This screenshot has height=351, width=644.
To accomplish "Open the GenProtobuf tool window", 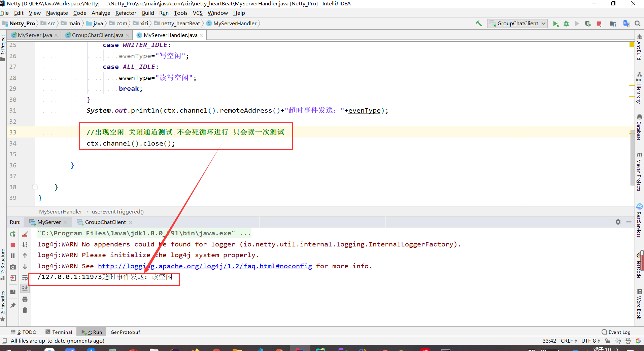I will coord(125,332).
